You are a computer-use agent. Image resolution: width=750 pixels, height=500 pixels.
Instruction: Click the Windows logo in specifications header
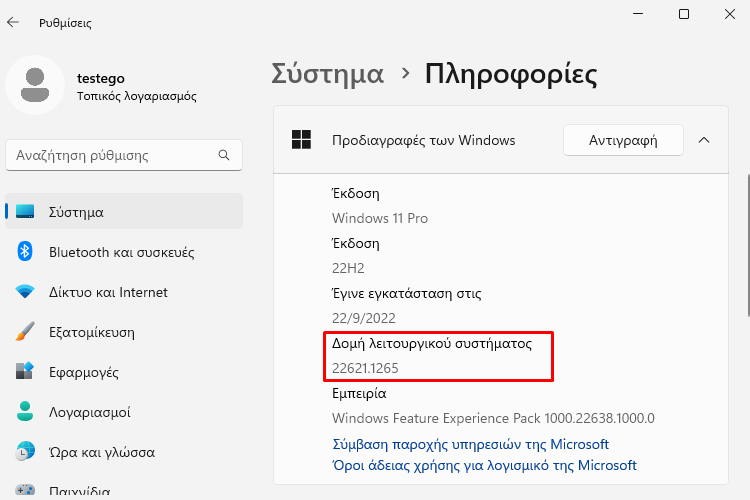301,140
